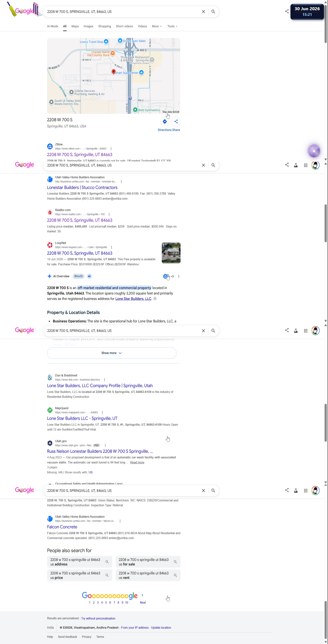
Task: Toggle the AI Overview listen speaker button
Action: pyautogui.click(x=89, y=276)
